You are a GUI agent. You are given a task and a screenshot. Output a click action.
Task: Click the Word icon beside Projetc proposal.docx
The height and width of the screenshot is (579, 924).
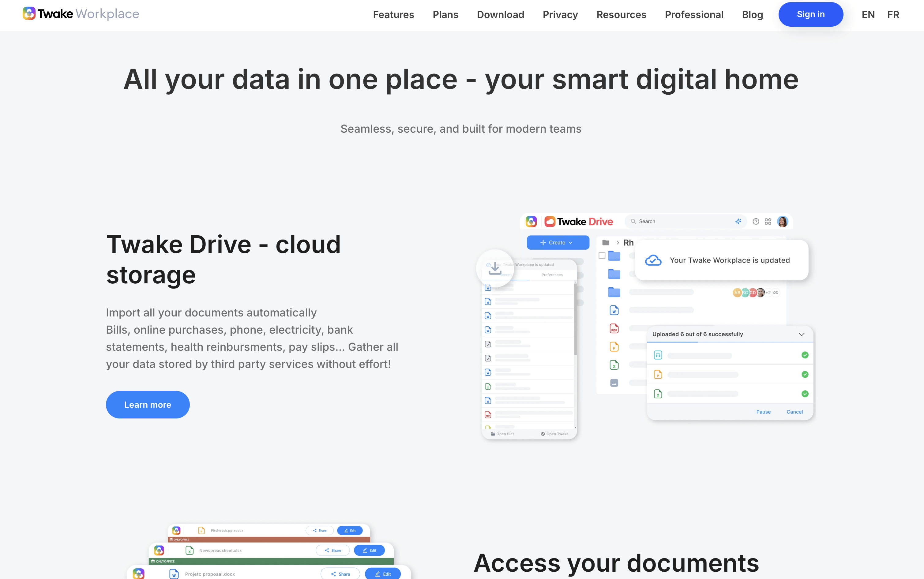coord(174,574)
